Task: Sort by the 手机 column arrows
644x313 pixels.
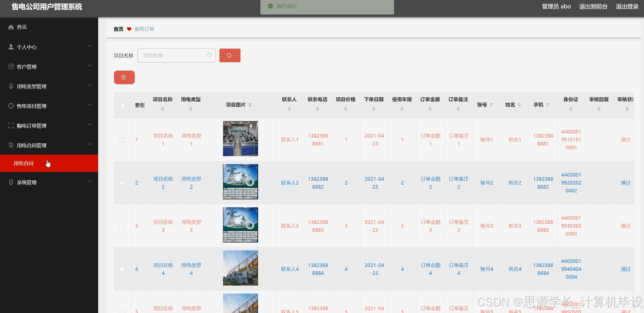Action: coord(548,105)
